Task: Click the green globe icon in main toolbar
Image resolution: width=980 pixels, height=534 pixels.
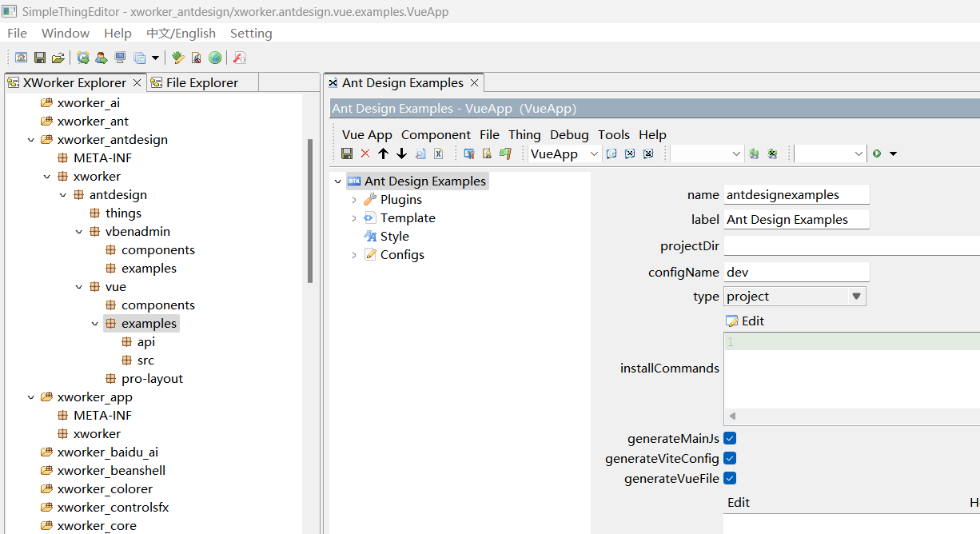Action: click(215, 58)
